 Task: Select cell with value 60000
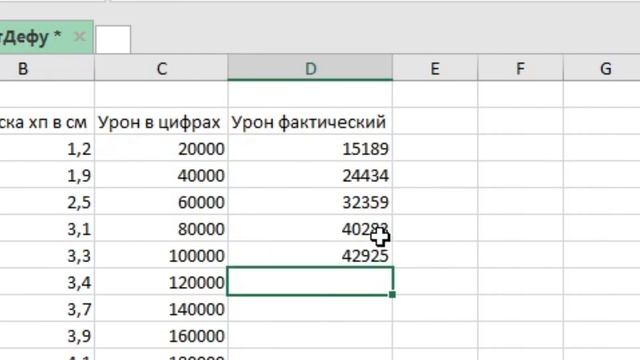pos(161,202)
